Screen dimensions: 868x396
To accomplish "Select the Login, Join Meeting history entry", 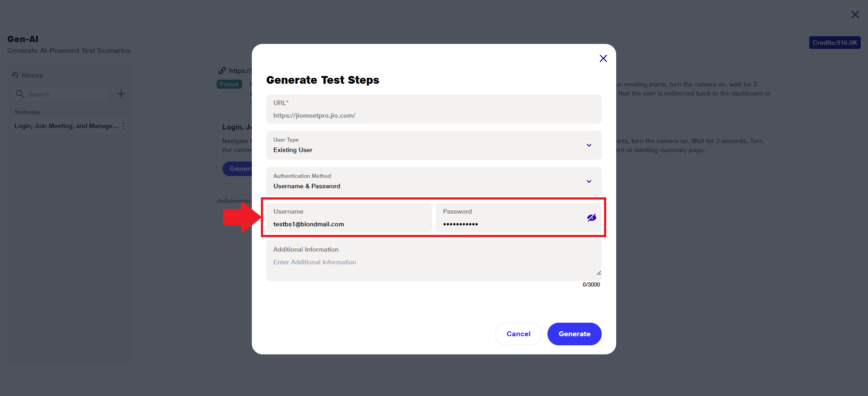I will pyautogui.click(x=66, y=126).
